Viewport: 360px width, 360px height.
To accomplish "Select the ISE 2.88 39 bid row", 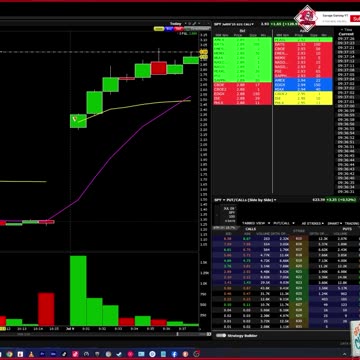I will (242, 98).
